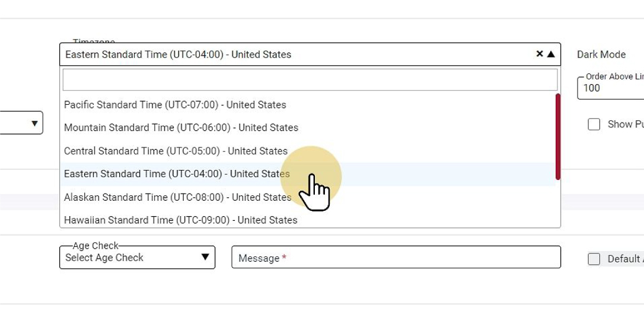Choose Alaskan Standard Time (UTC-08:00) option

(x=177, y=197)
